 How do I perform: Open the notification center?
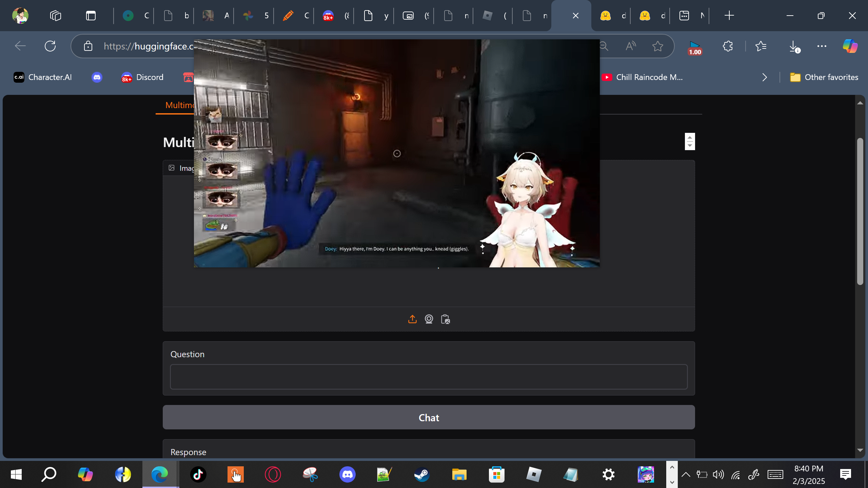[846, 474]
